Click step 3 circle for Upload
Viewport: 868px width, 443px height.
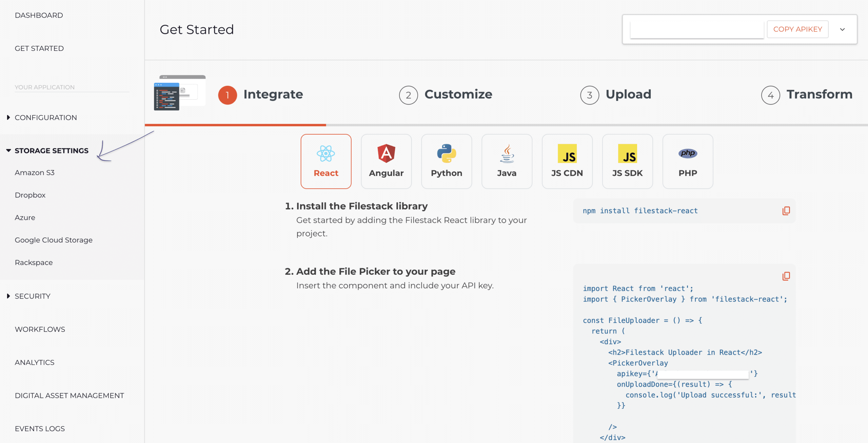tap(590, 95)
